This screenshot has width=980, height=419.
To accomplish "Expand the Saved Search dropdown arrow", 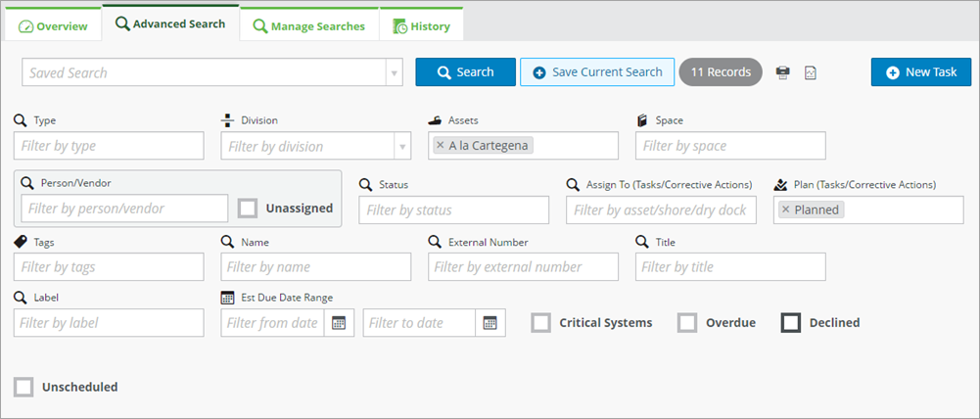I will [394, 72].
